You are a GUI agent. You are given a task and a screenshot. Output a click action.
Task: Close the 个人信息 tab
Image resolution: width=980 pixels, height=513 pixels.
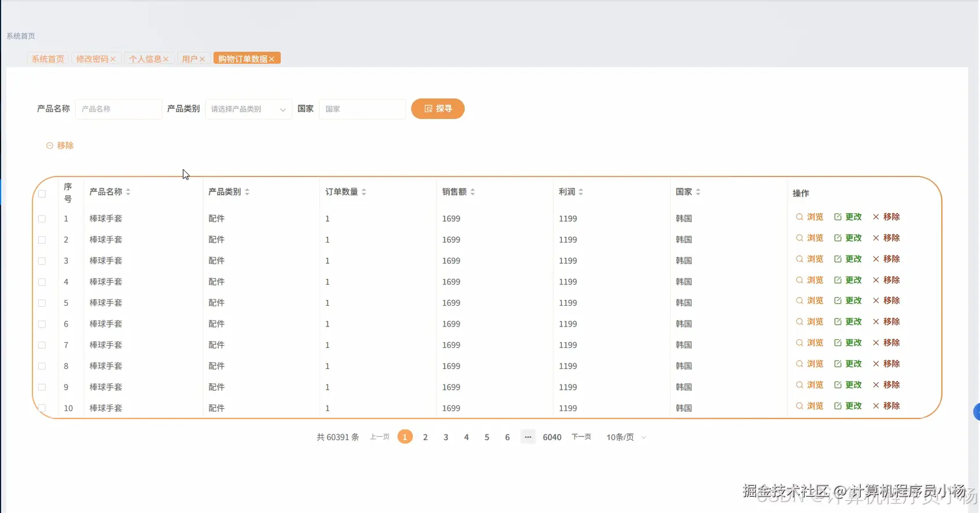point(166,59)
